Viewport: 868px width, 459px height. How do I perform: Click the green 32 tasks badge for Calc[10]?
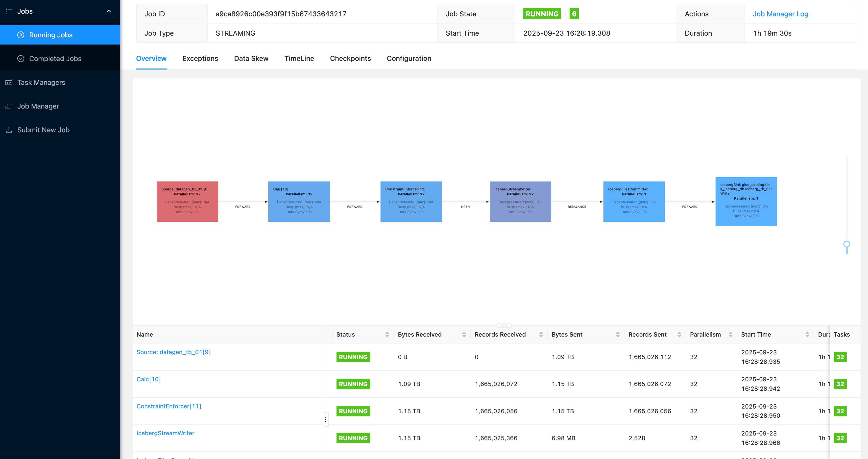840,384
